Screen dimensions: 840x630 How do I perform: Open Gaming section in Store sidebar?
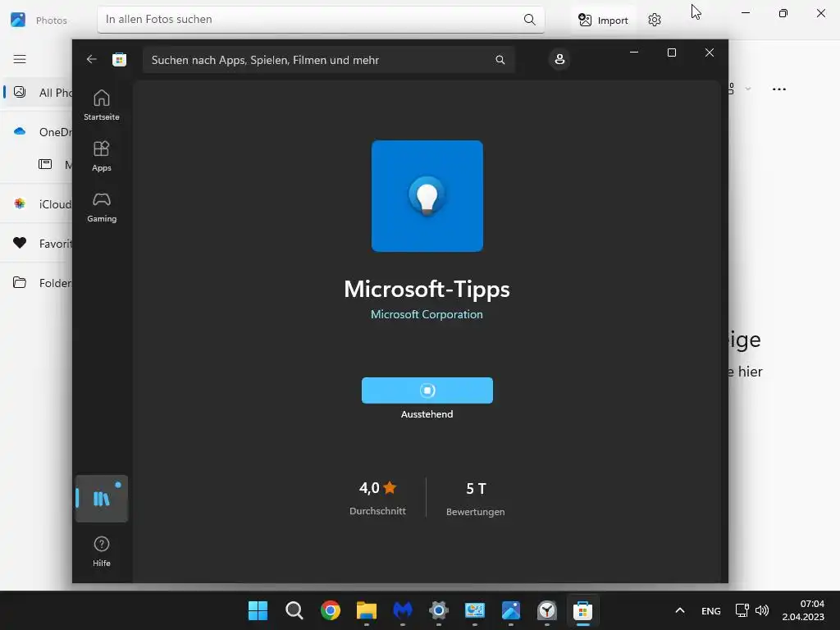(101, 208)
